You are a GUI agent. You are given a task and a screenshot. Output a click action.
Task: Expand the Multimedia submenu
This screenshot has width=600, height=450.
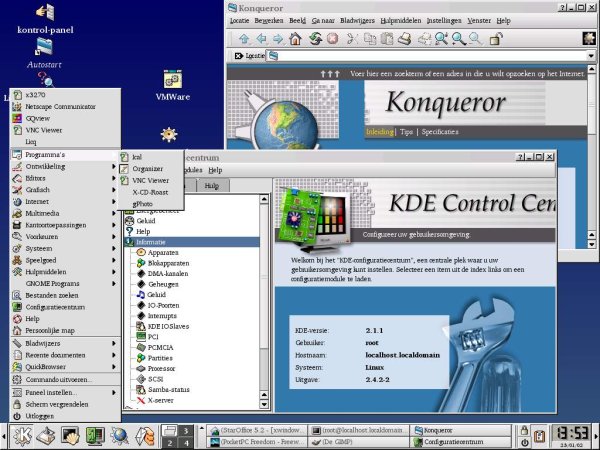65,213
